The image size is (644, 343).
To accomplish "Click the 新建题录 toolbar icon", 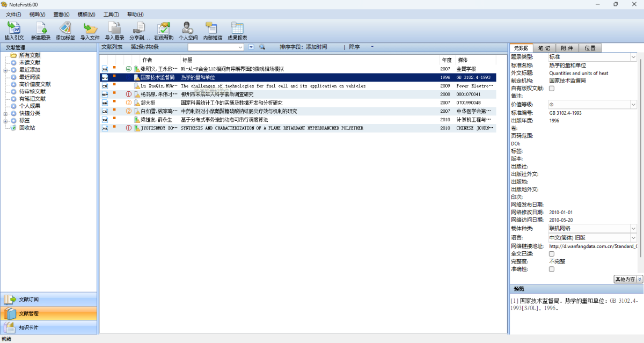I will [41, 28].
